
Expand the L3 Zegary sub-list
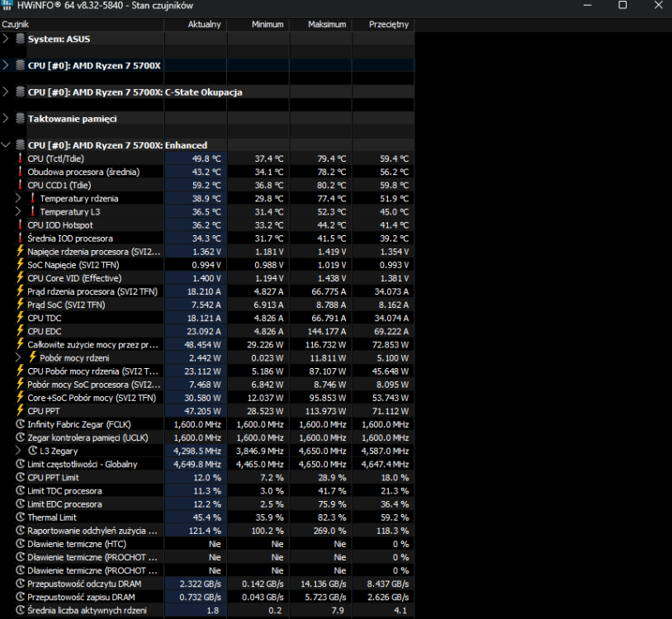tap(18, 451)
